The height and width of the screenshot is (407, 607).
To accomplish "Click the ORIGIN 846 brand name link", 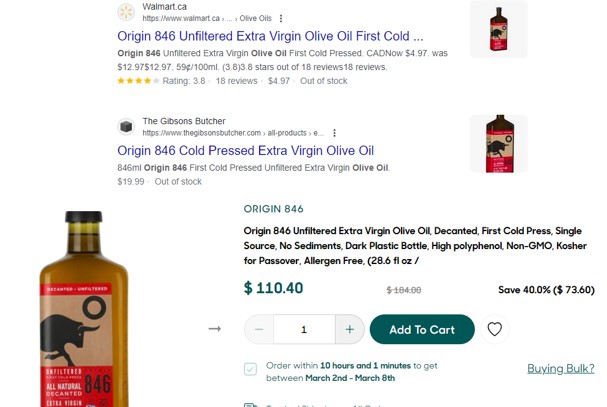I will coord(273,209).
